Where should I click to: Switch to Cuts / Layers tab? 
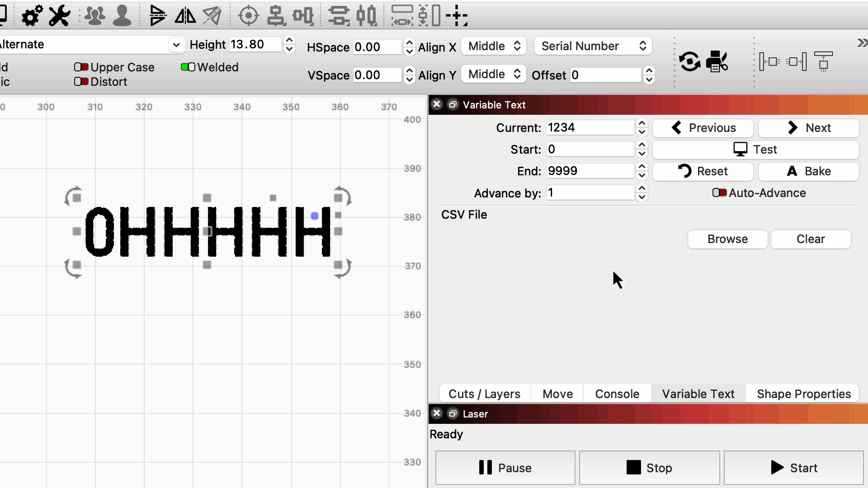click(484, 393)
